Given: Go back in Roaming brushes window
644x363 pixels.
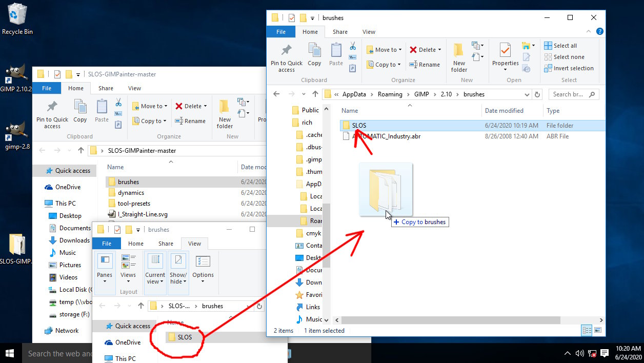Looking at the screenshot, I should click(276, 94).
